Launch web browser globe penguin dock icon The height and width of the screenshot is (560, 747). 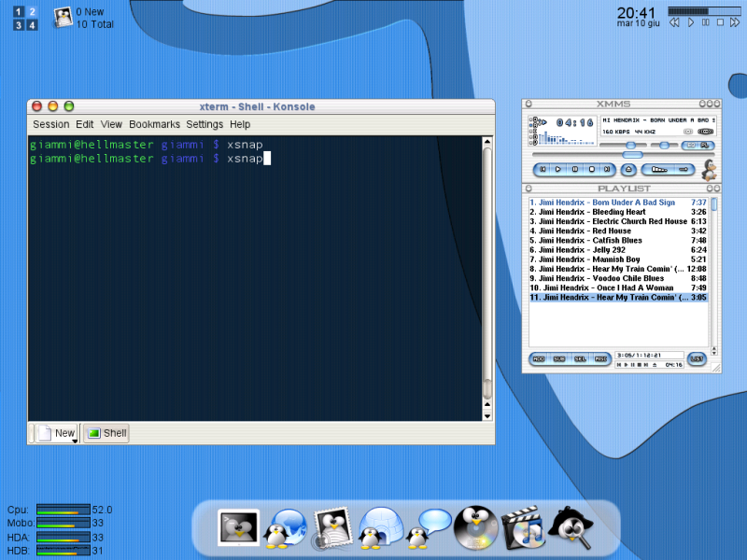286,528
